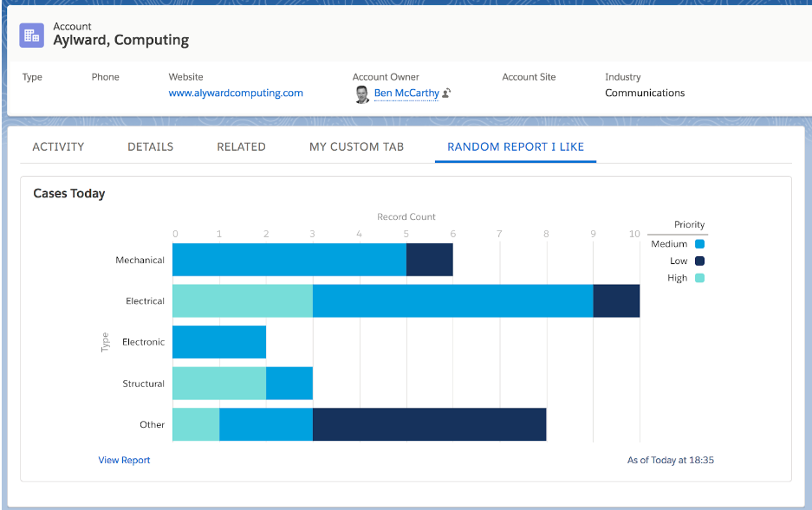This screenshot has height=510, width=812.
Task: Open Ben McCarthy's owner profile link
Action: (x=406, y=94)
